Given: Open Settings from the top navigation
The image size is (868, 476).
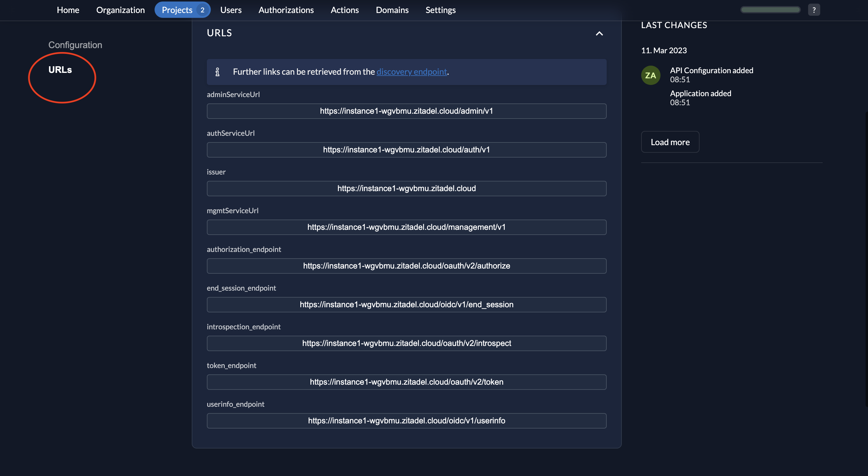Looking at the screenshot, I should (x=440, y=10).
